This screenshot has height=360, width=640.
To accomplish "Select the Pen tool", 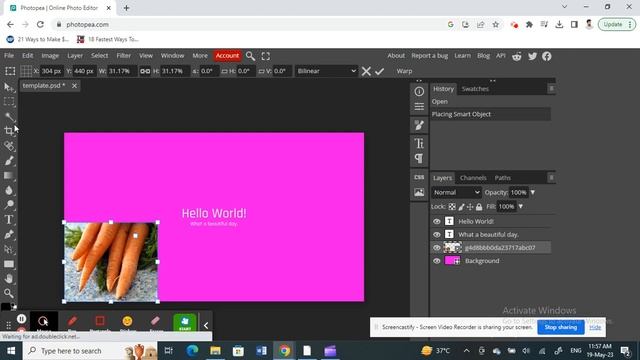I will click(9, 234).
